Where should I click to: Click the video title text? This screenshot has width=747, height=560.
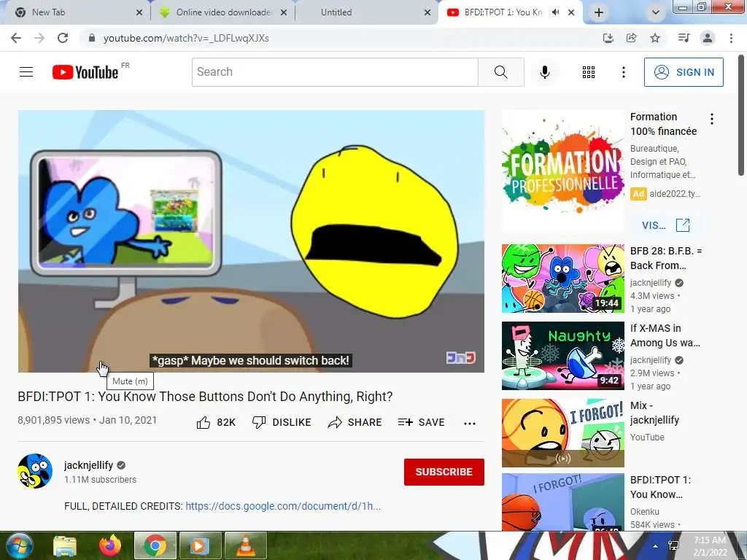[205, 397]
